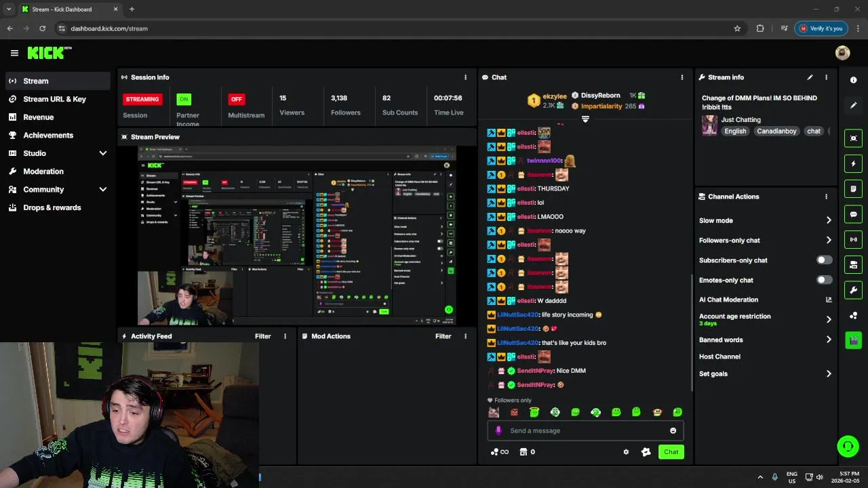Expand Followers-only chat options
The image size is (868, 488).
pos(829,240)
